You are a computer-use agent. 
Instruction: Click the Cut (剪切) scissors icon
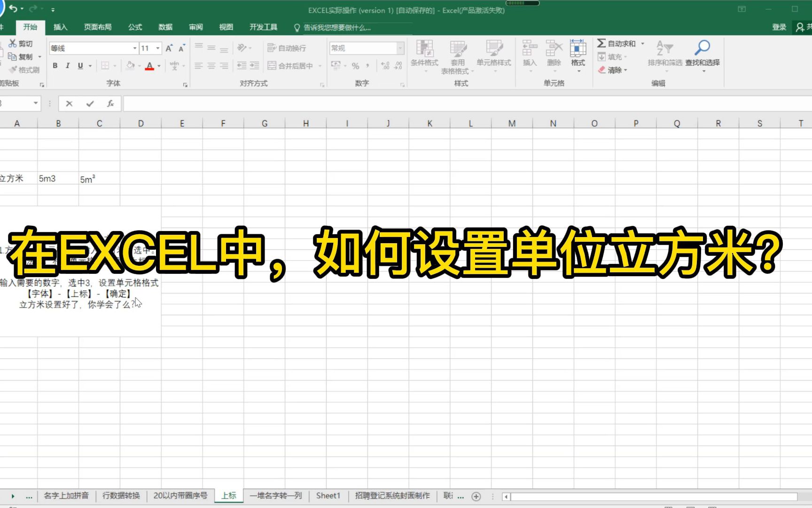13,43
